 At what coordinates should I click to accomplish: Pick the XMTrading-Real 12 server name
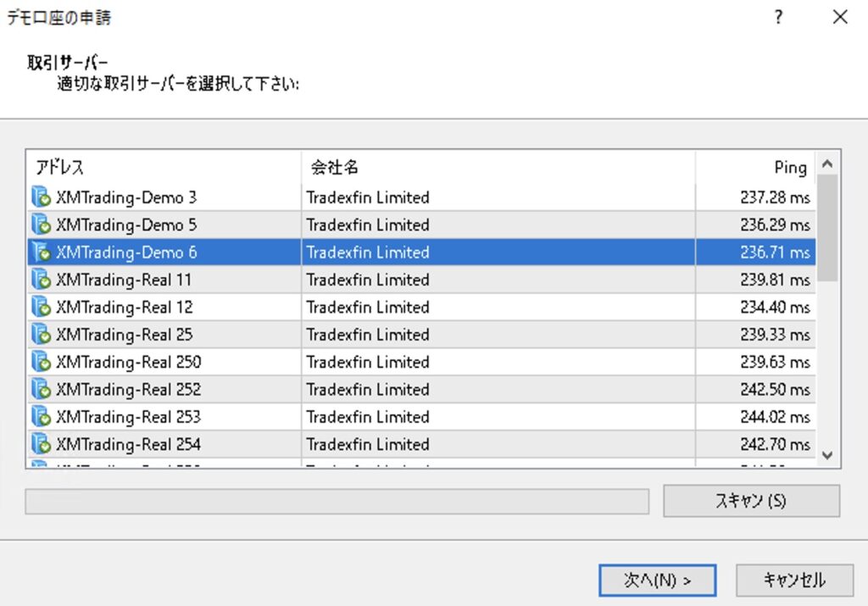[x=125, y=307]
